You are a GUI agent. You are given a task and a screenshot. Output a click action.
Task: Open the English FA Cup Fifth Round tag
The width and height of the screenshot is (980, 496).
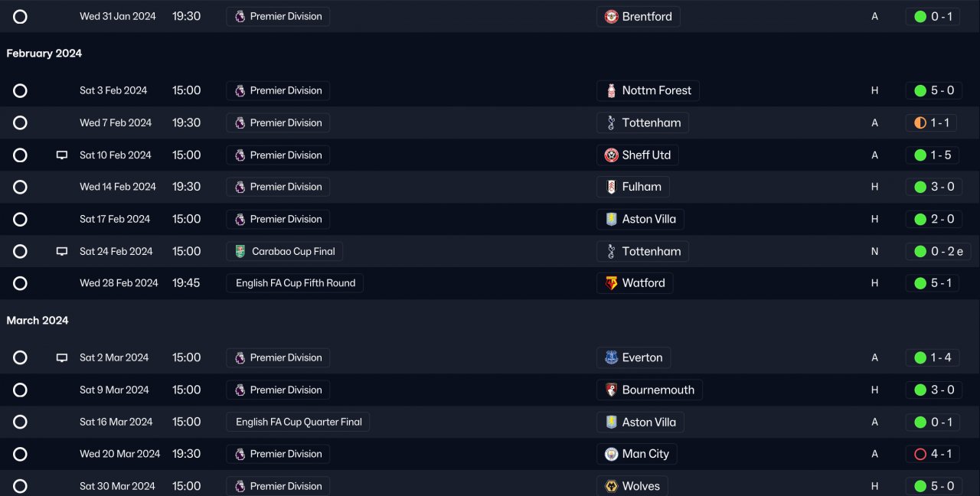(x=295, y=283)
